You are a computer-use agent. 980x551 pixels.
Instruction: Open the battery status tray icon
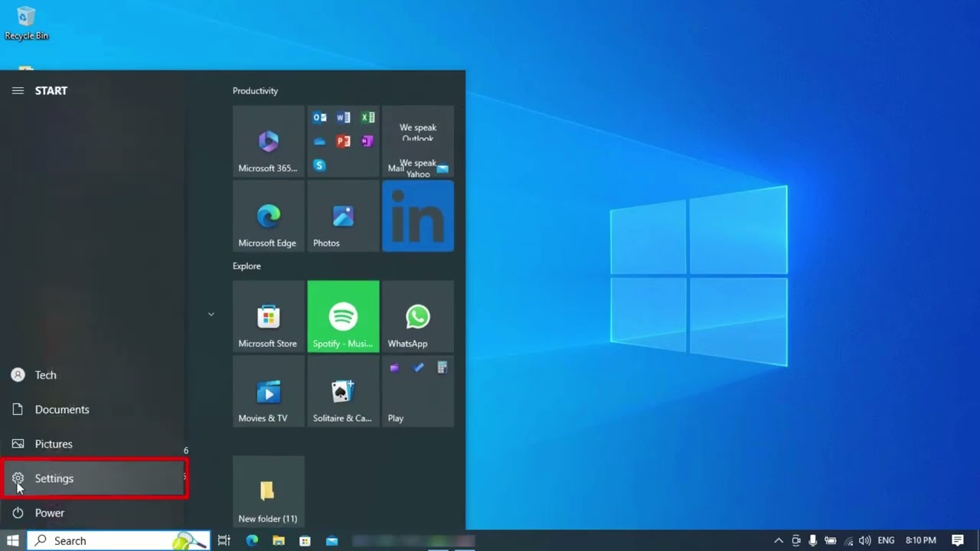tap(830, 540)
